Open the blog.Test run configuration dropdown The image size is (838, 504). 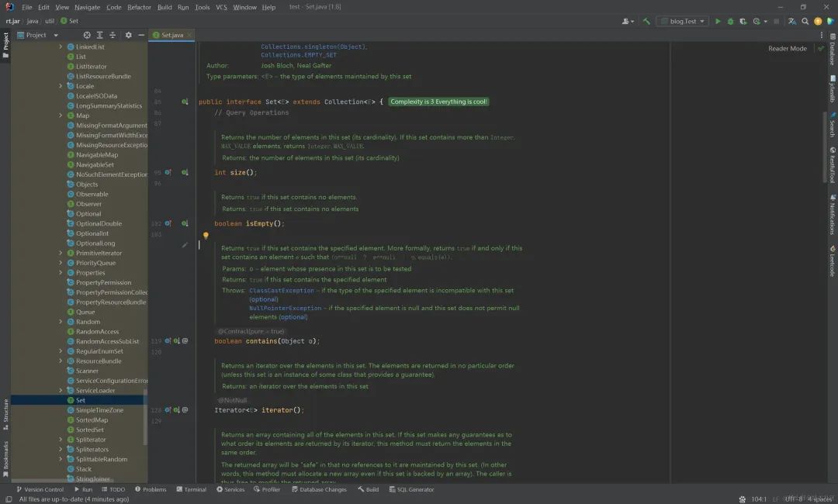coord(683,21)
